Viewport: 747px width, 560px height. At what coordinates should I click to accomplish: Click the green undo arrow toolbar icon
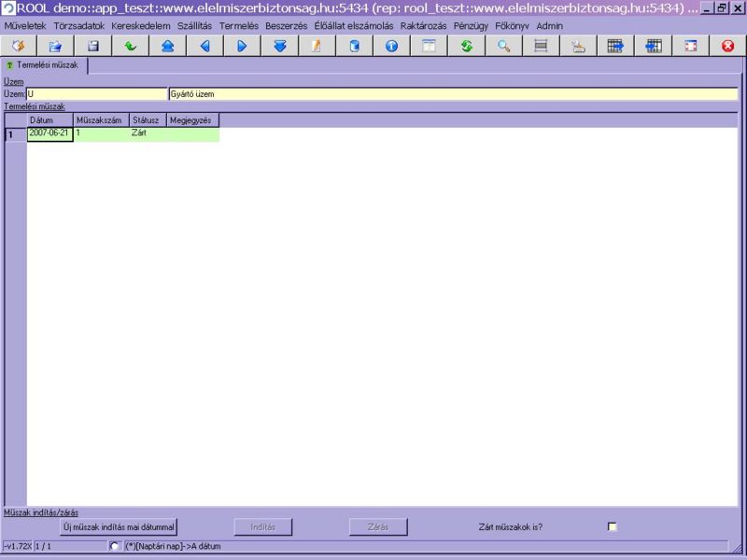pos(130,46)
